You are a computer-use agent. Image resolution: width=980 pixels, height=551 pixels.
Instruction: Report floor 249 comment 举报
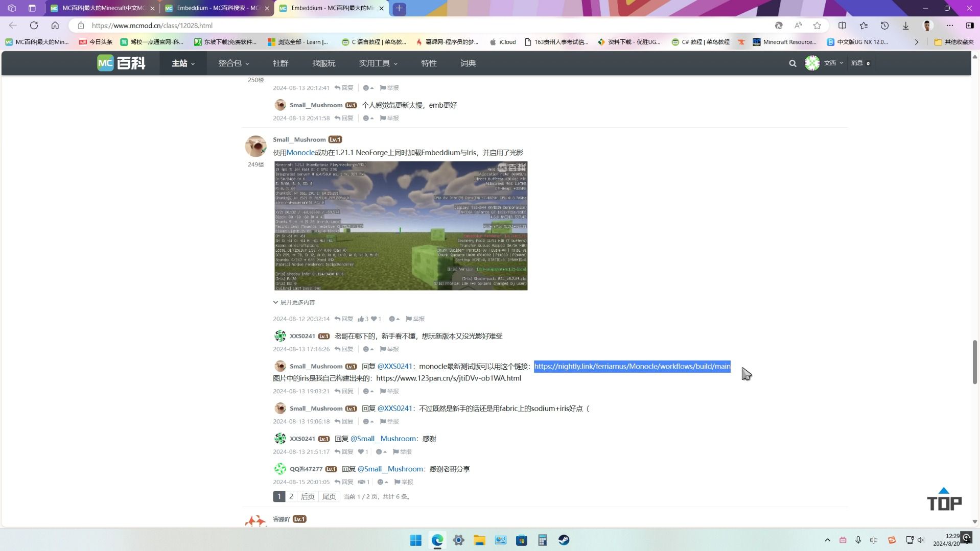[415, 319]
